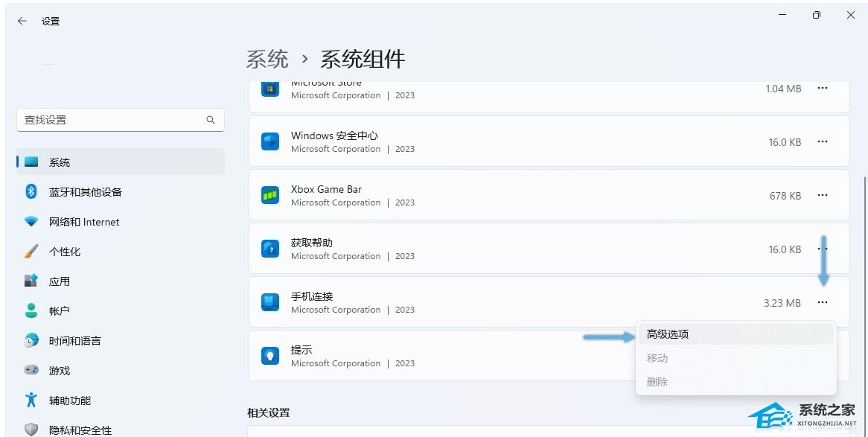This screenshot has width=868, height=437.
Task: Click the Windows 安全中心 app name
Action: (334, 135)
